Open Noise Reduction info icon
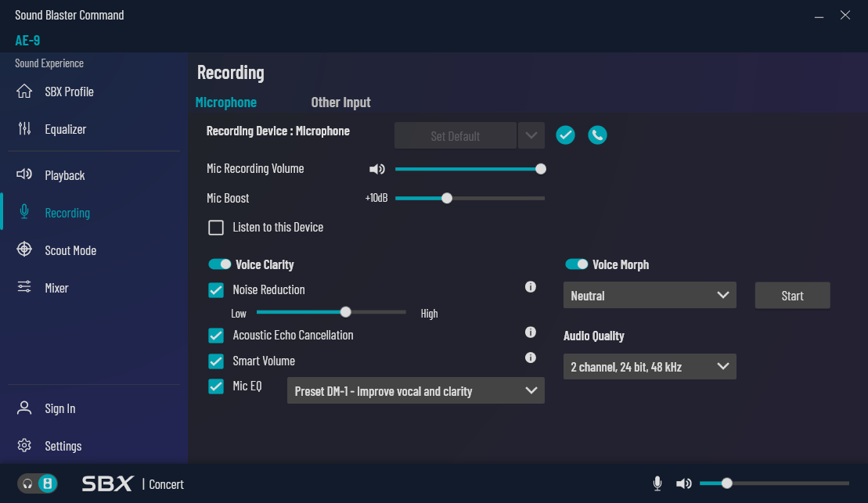868x503 pixels. click(x=531, y=286)
